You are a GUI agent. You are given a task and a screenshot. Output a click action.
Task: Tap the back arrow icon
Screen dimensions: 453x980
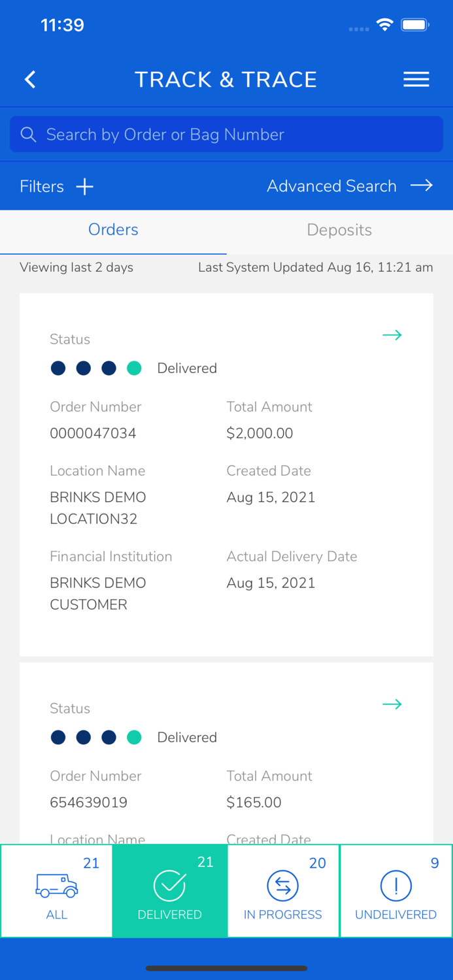coord(30,80)
